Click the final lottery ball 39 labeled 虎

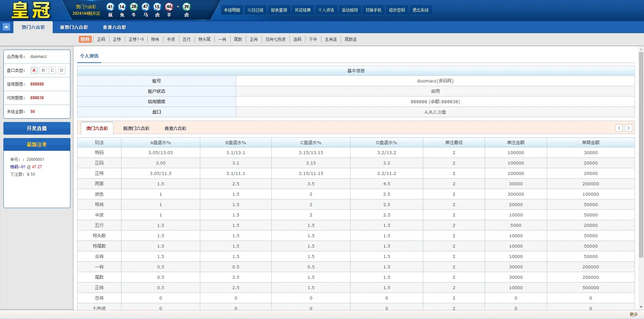click(186, 6)
